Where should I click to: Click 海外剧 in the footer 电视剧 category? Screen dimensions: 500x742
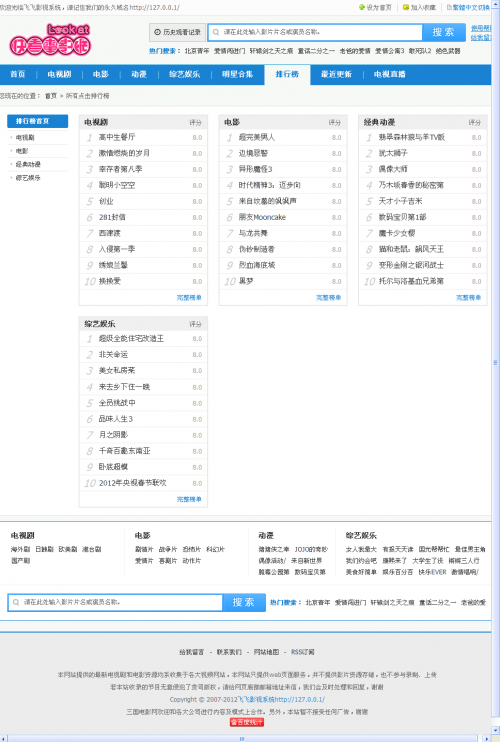20,549
